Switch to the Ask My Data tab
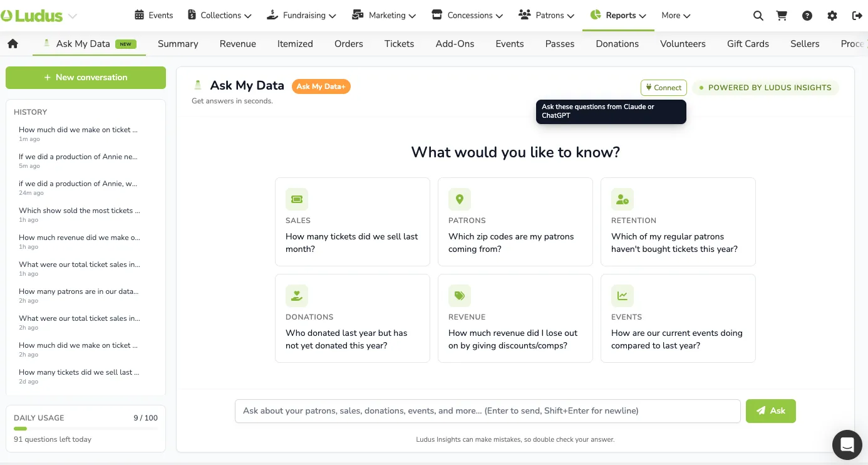This screenshot has width=868, height=465. click(90, 44)
